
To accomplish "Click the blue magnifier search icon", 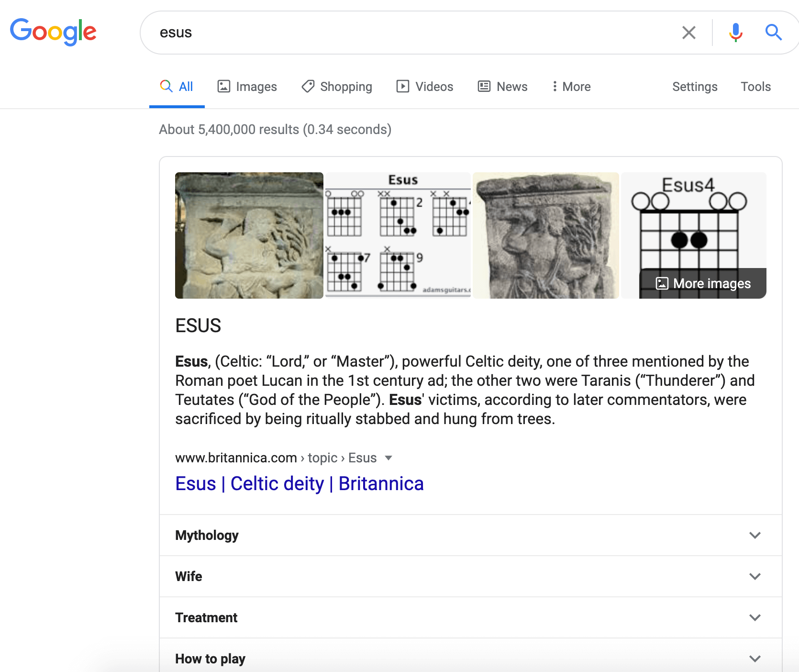I will coord(773,33).
